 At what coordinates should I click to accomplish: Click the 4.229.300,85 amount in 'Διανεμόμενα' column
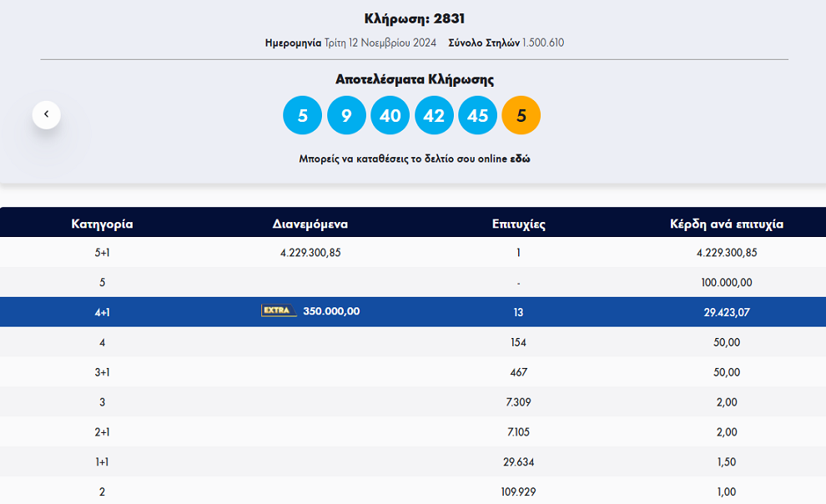(310, 253)
